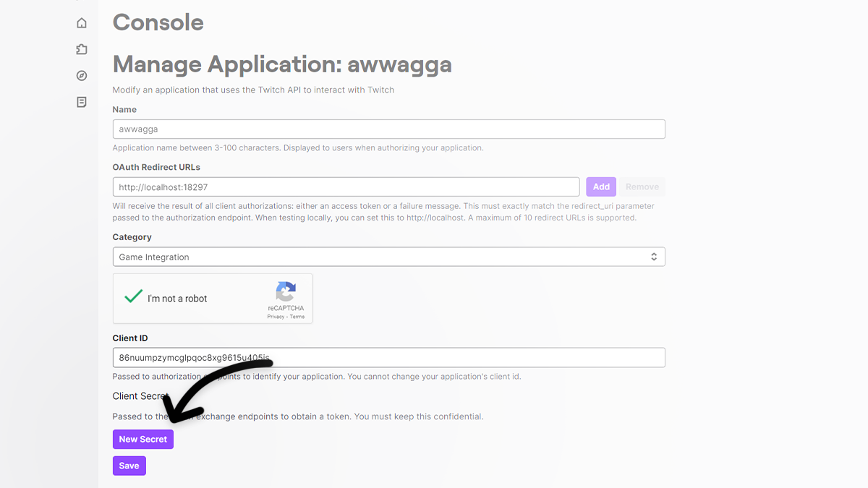Viewport: 868px width, 488px height.
Task: Select the Console heading text
Action: [158, 22]
